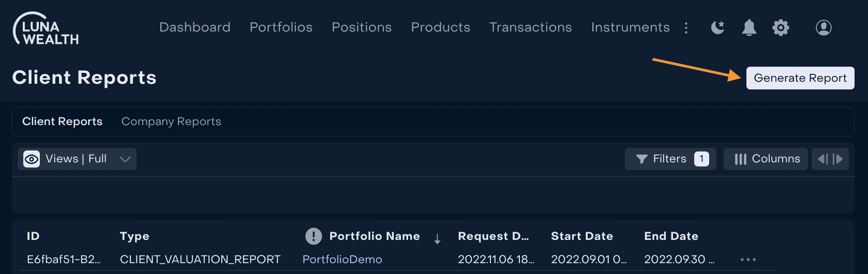Open Transactions from the top navigation
Screen dimensions: 868x274
pyautogui.click(x=530, y=27)
